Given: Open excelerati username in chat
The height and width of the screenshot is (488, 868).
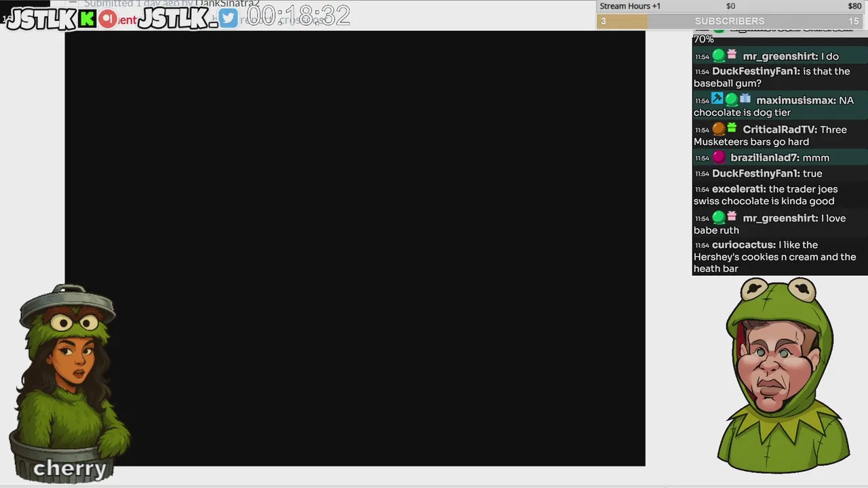Looking at the screenshot, I should coord(739,189).
